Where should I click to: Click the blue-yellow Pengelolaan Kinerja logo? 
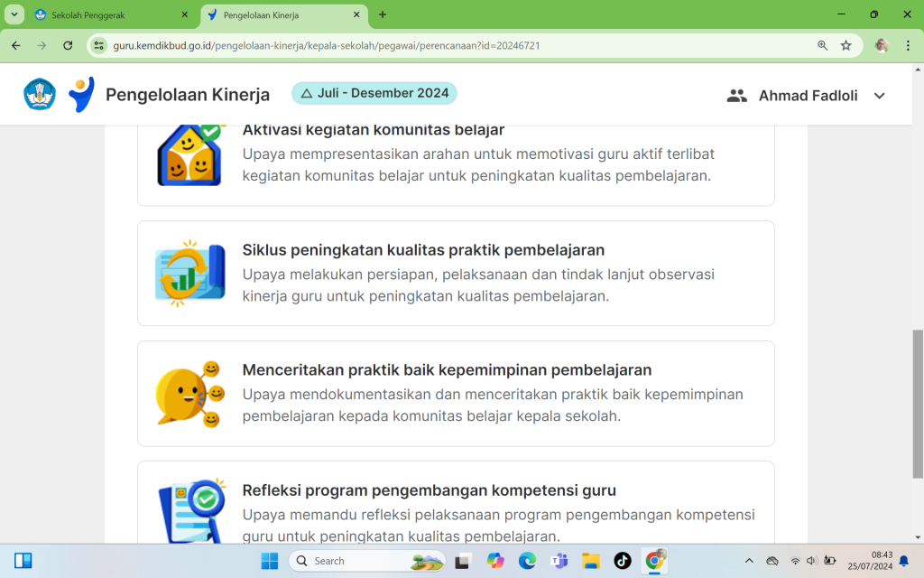81,95
